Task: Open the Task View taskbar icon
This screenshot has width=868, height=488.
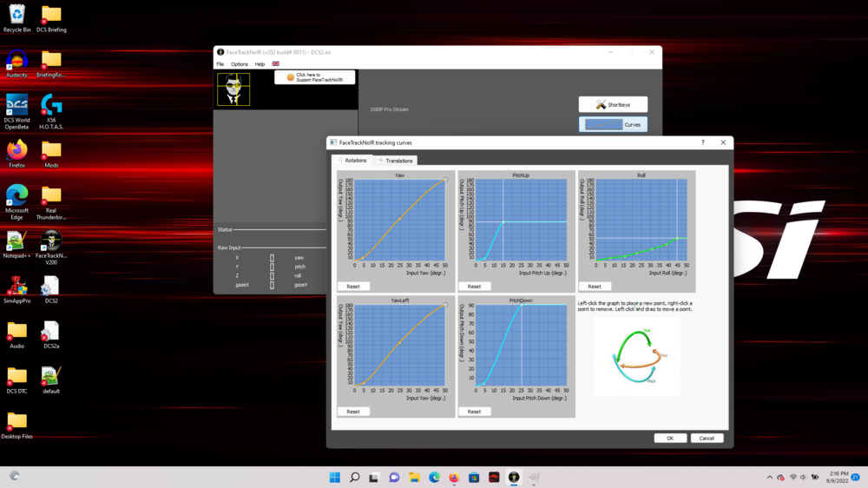Action: (374, 478)
